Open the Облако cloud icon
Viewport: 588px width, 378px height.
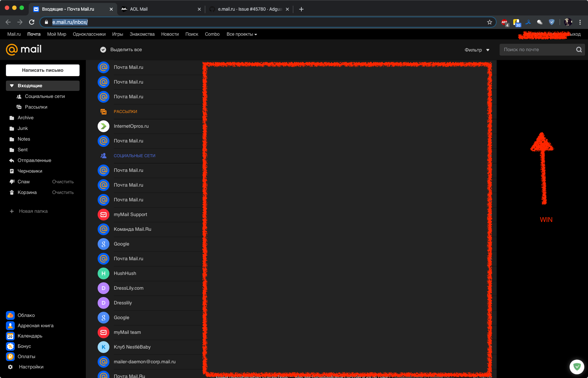[10, 315]
